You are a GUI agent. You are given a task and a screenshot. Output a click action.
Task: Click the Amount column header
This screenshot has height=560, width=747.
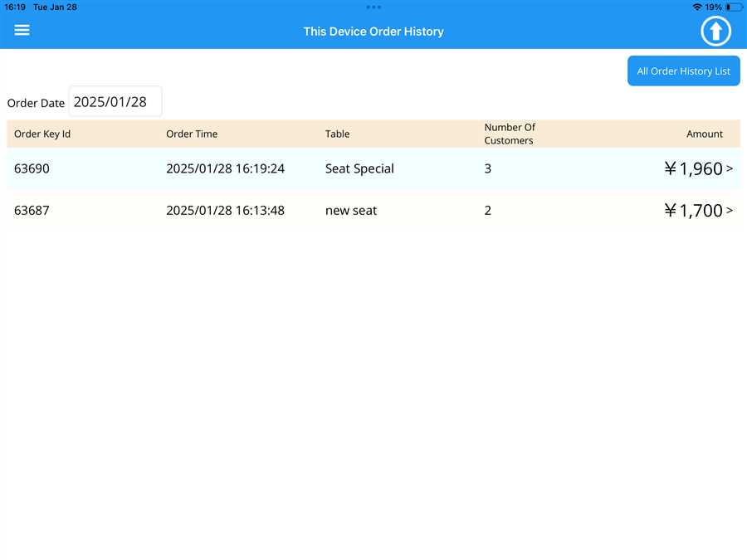(x=704, y=134)
